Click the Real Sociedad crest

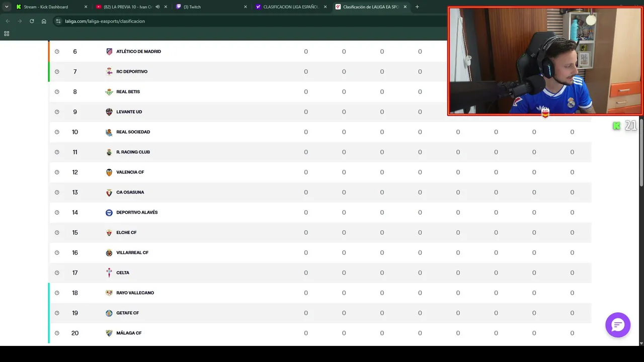tap(109, 132)
